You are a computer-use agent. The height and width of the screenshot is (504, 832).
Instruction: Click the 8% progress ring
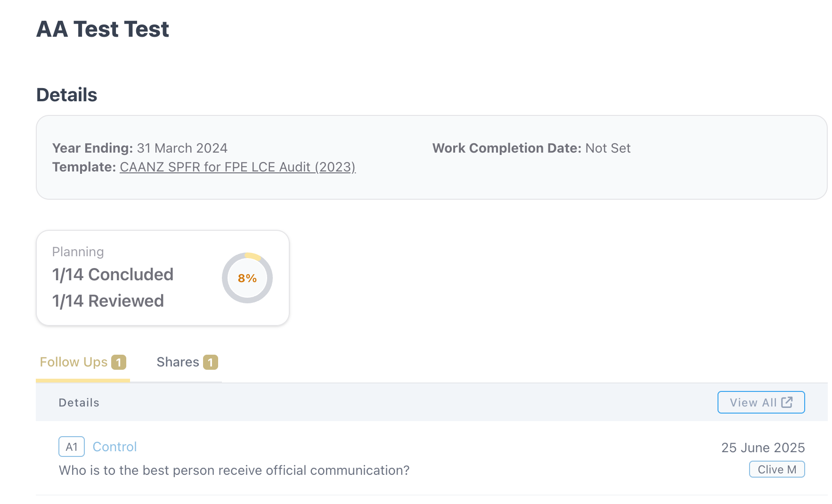click(247, 278)
